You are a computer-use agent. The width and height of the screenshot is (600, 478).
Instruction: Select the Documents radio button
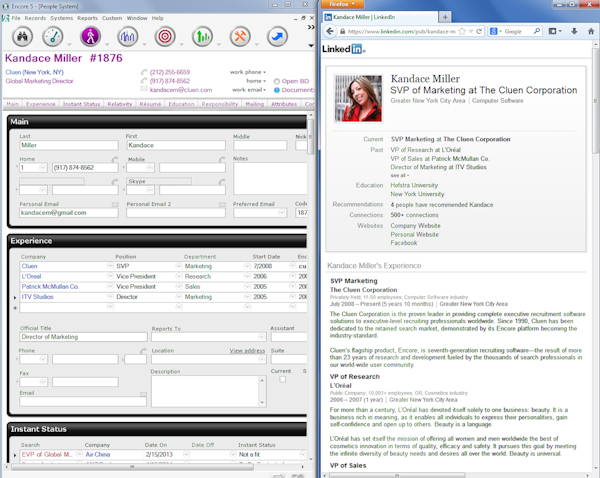pyautogui.click(x=277, y=90)
